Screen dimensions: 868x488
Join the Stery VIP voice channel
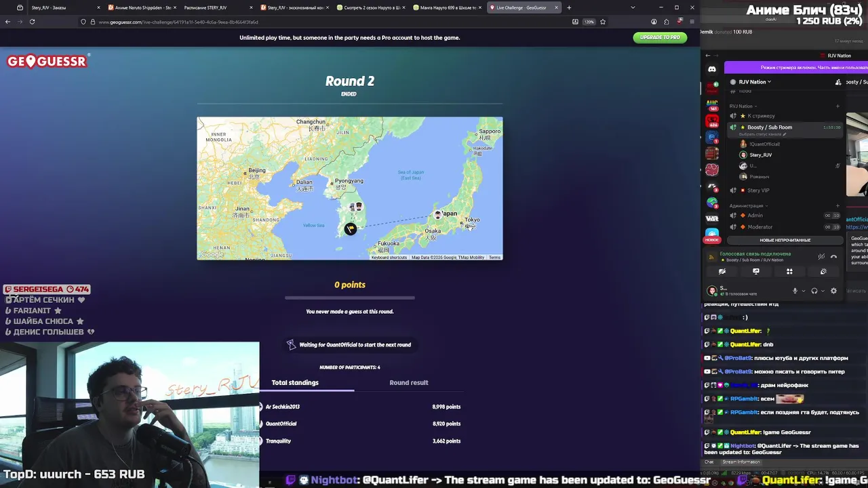coord(785,190)
